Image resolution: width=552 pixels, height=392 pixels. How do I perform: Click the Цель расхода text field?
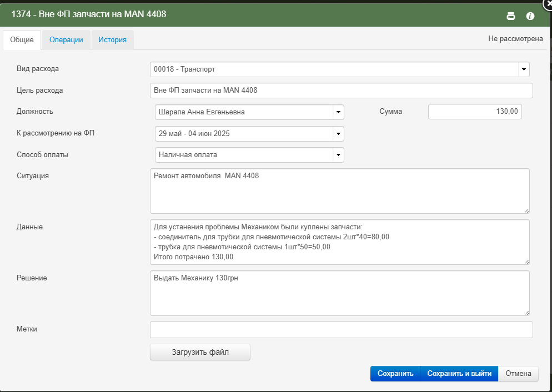tap(341, 91)
